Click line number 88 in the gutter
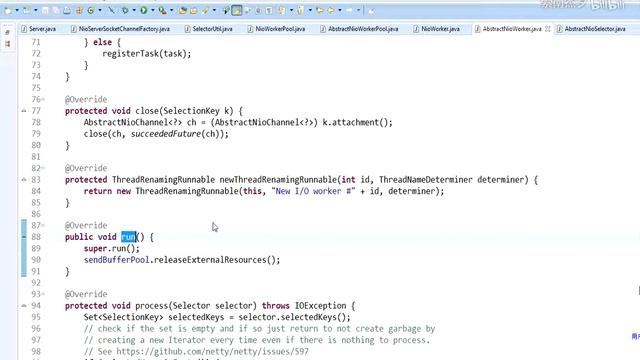Viewport: 640px width, 360px height. (36, 237)
